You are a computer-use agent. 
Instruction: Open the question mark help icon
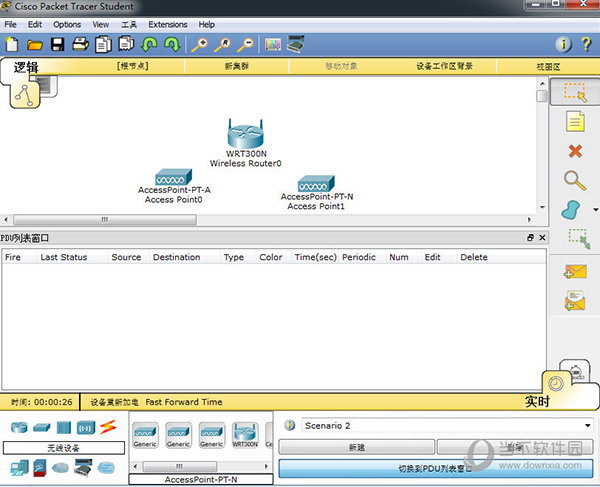586,44
